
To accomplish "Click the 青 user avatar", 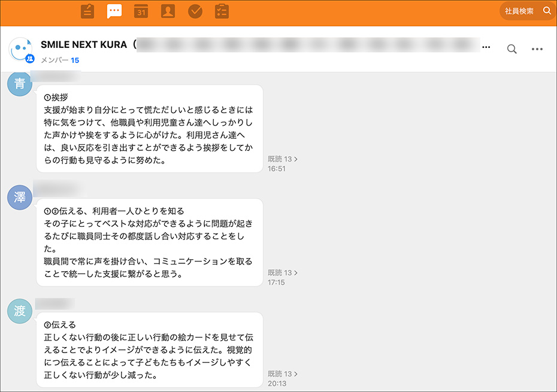I will (x=20, y=83).
